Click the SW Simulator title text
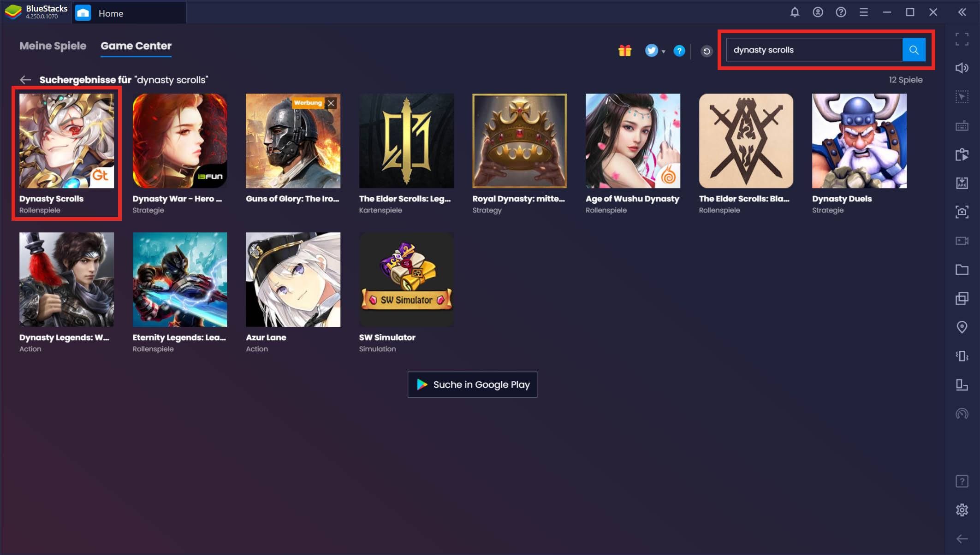The width and height of the screenshot is (980, 555). tap(387, 337)
